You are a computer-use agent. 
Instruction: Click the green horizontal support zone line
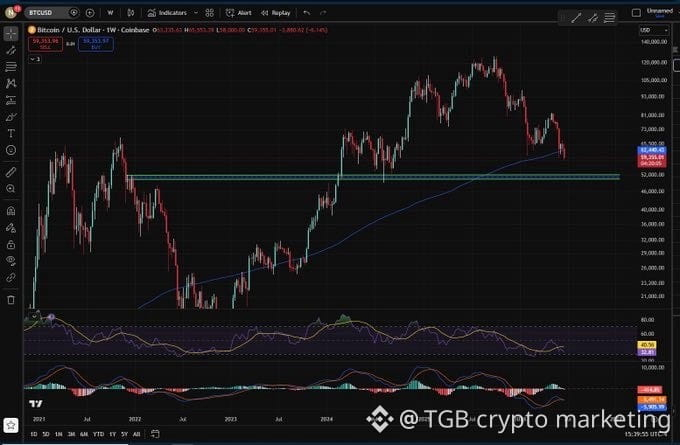click(373, 175)
